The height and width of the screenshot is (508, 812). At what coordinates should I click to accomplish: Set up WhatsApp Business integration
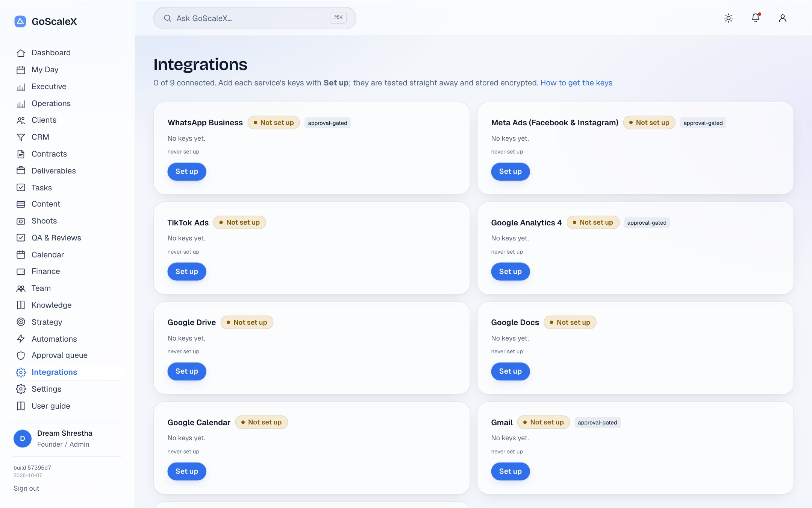187,172
